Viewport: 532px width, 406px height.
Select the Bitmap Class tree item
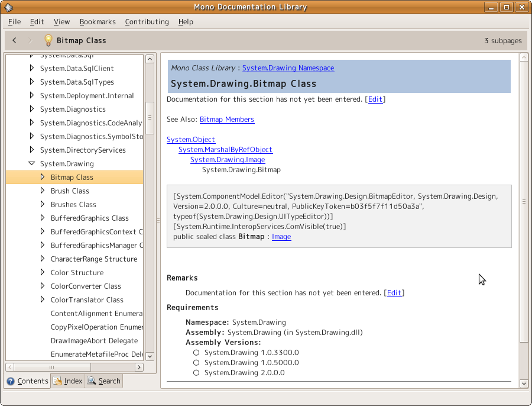(x=74, y=177)
